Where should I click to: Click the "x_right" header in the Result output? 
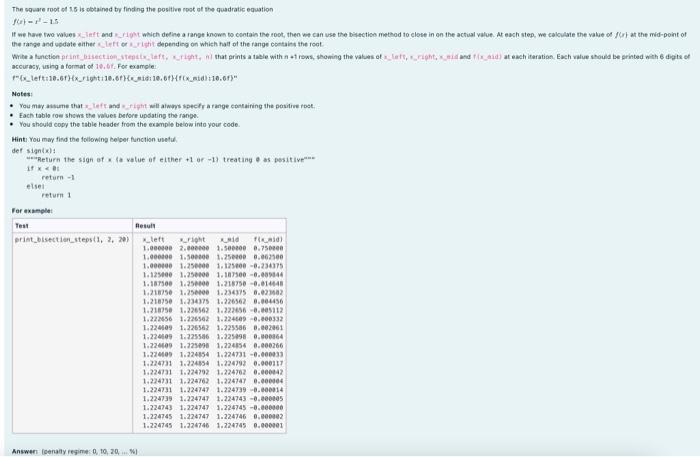click(192, 240)
